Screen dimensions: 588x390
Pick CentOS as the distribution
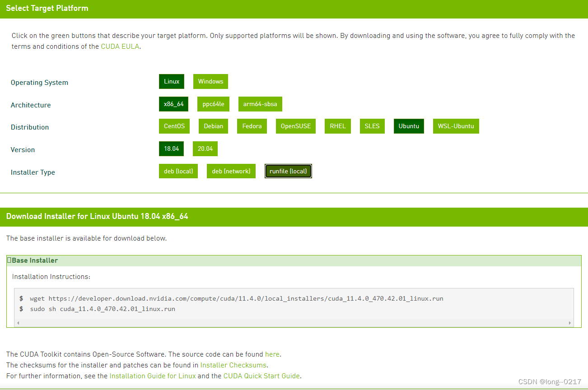pyautogui.click(x=174, y=126)
